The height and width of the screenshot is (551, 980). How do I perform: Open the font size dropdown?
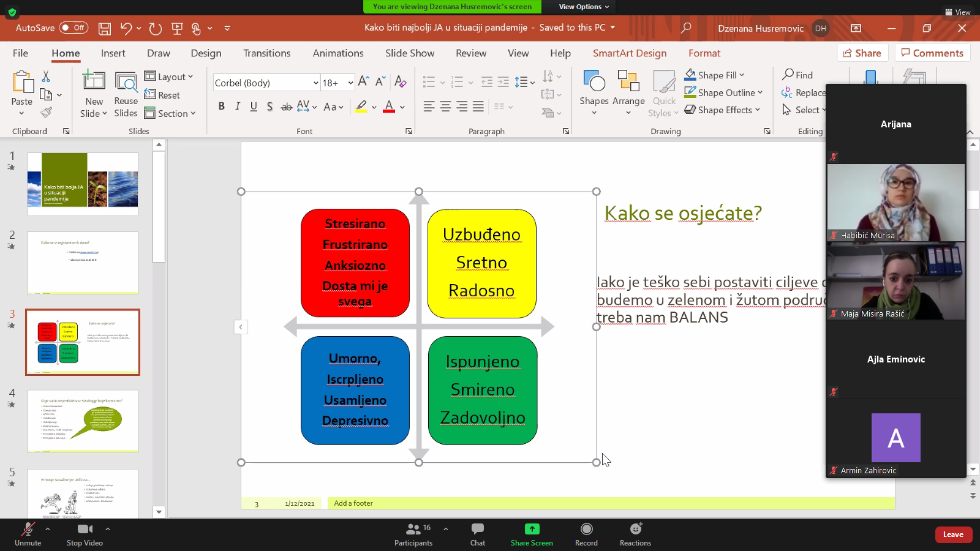pyautogui.click(x=350, y=83)
